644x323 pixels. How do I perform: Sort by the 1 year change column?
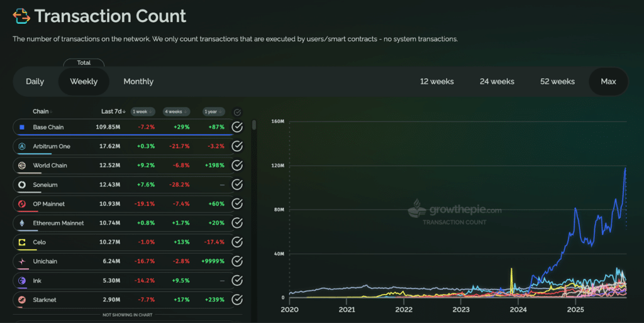click(214, 112)
